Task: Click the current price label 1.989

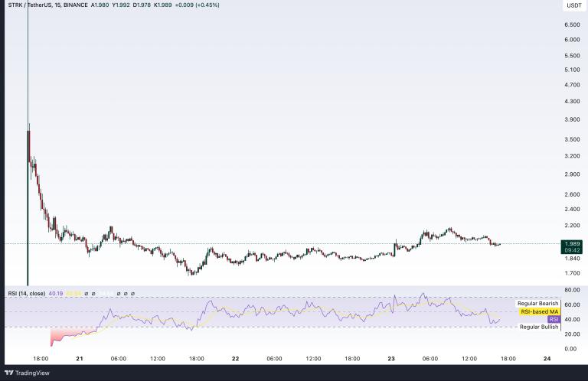Action: pyautogui.click(x=573, y=243)
